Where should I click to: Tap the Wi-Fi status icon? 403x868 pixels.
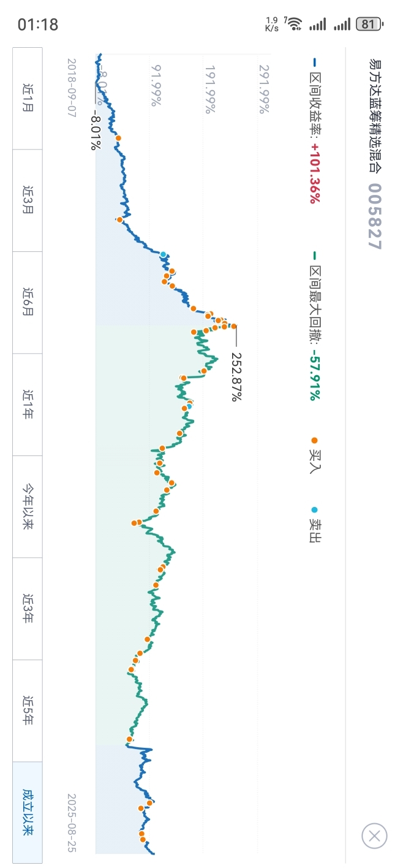tap(295, 24)
